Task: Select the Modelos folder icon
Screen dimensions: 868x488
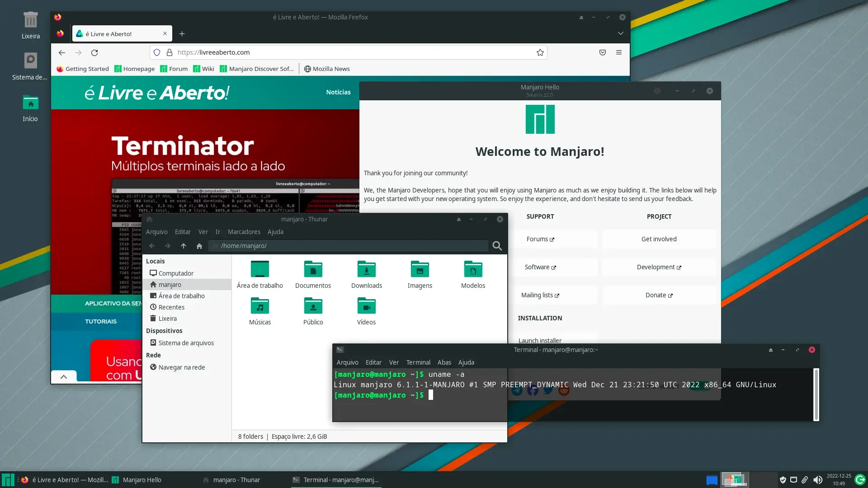Action: (x=473, y=274)
